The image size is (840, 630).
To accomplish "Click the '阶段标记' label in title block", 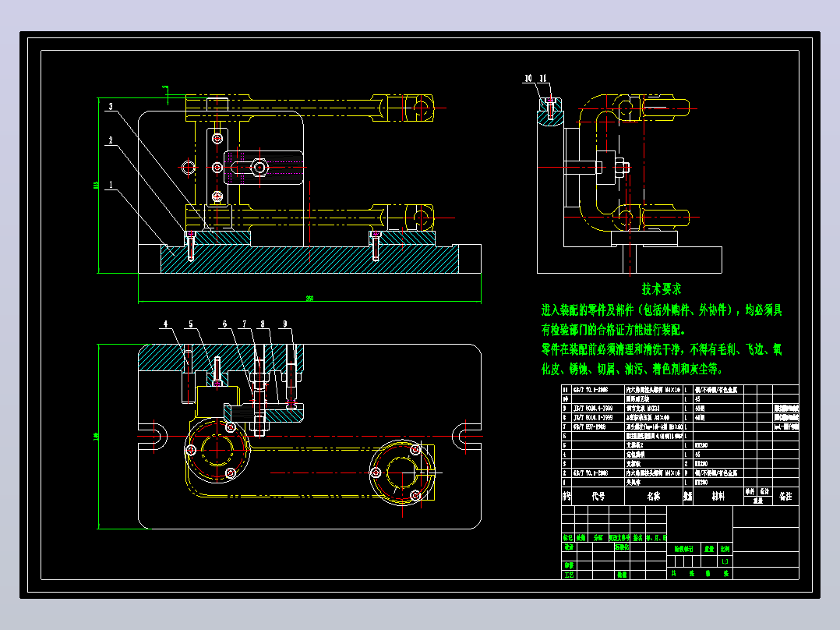I will point(683,549).
